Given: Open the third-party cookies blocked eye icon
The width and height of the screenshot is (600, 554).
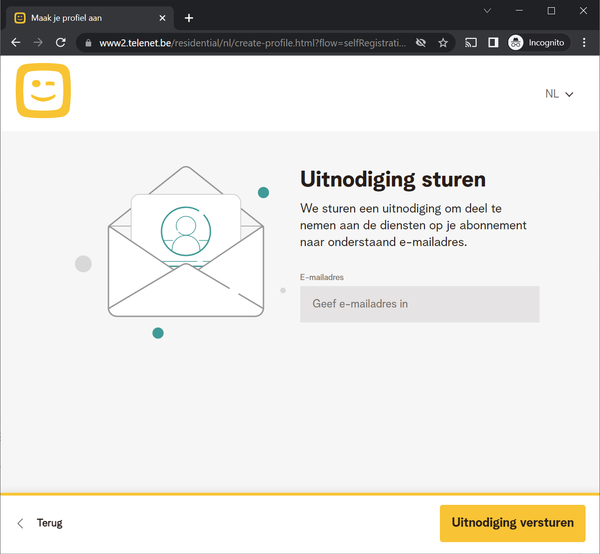Looking at the screenshot, I should pyautogui.click(x=421, y=43).
